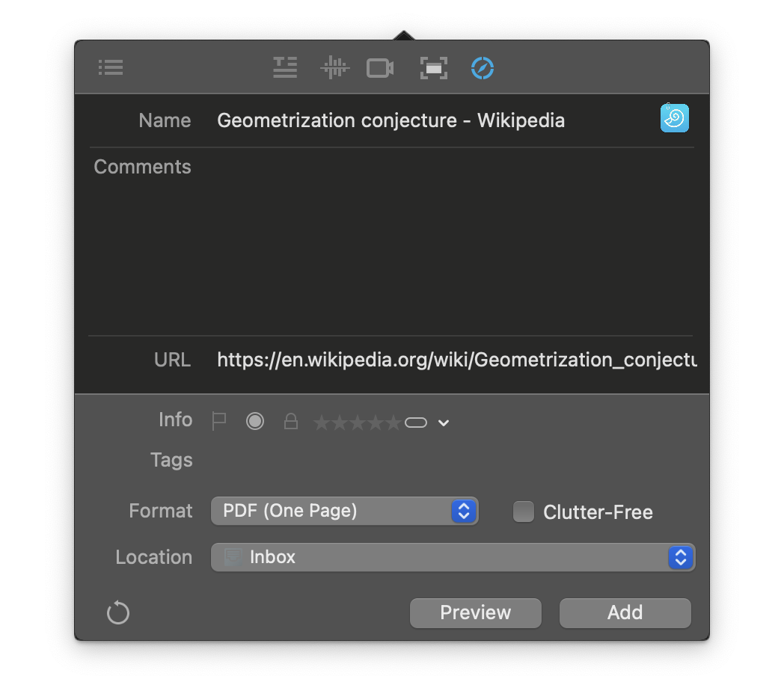Select the video recording camera icon
The image size is (784, 691).
tap(380, 68)
